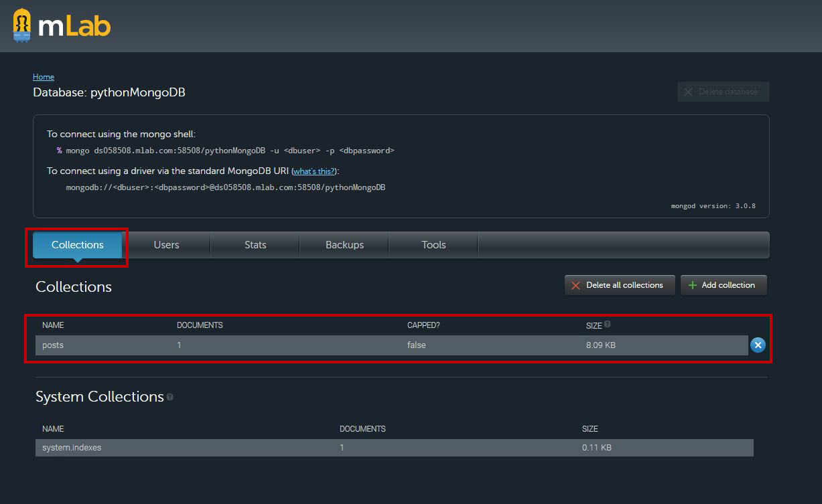Open the Stats tab
Image resolution: width=822 pixels, height=504 pixels.
click(255, 245)
